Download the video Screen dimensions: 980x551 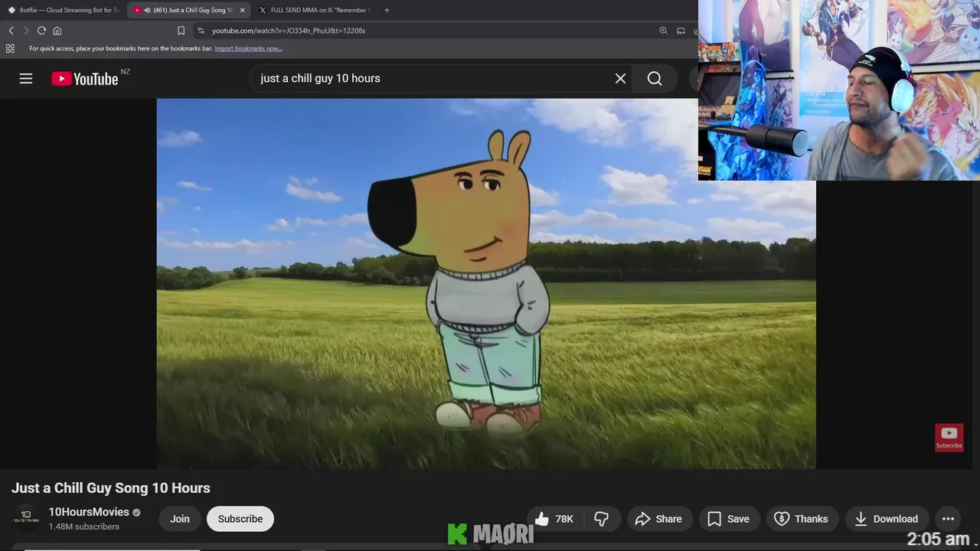887,519
